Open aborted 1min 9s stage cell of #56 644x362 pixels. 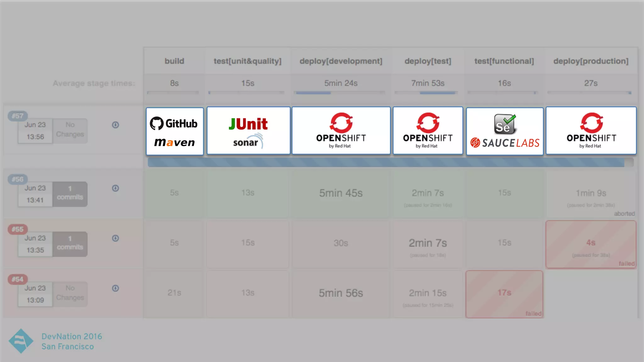pos(591,194)
